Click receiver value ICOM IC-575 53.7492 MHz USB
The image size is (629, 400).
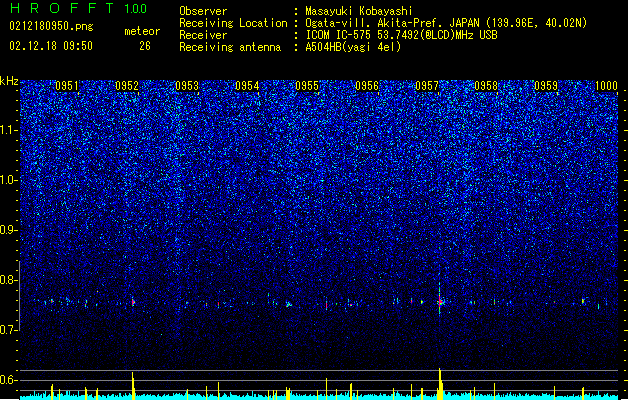401,35
